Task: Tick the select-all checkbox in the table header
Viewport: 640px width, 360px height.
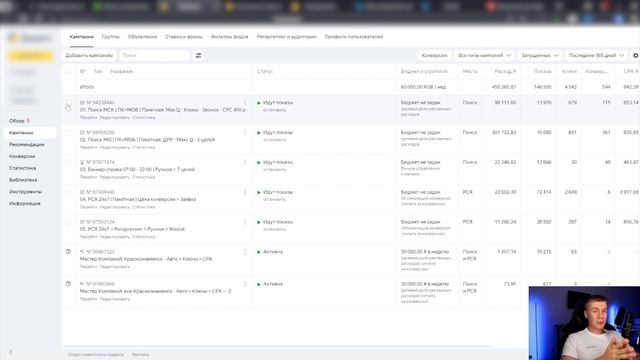Action: pyautogui.click(x=69, y=71)
